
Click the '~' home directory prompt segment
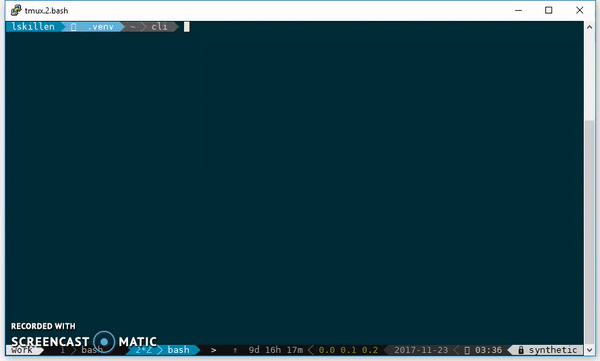(x=132, y=27)
